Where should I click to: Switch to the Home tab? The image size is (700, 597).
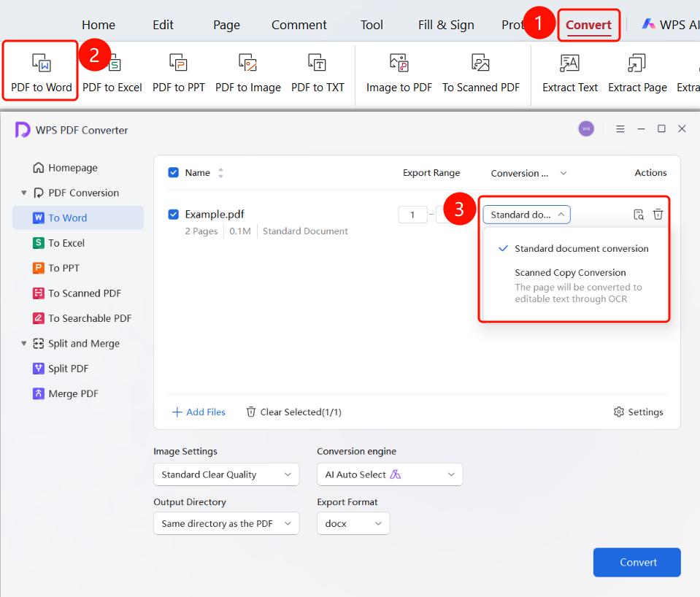[99, 25]
